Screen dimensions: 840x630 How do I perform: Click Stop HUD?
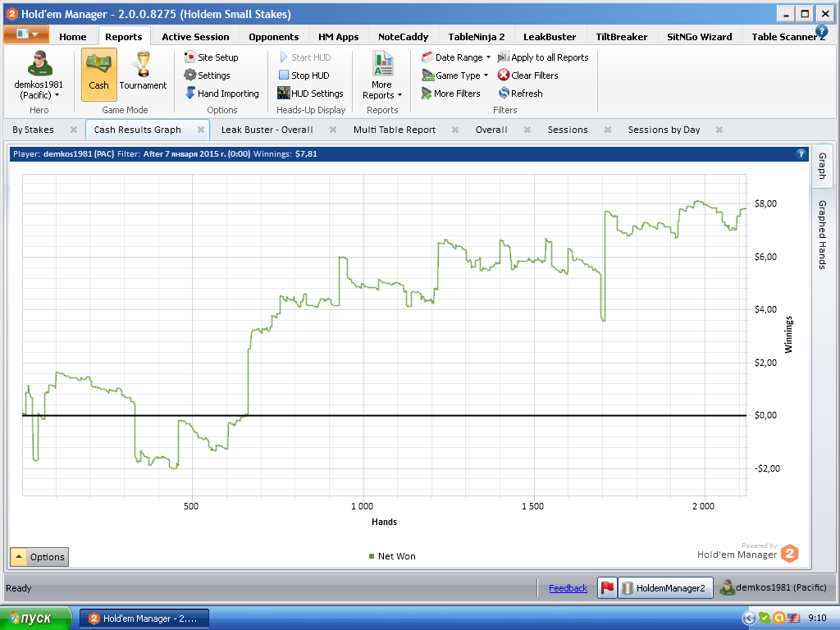(x=304, y=75)
